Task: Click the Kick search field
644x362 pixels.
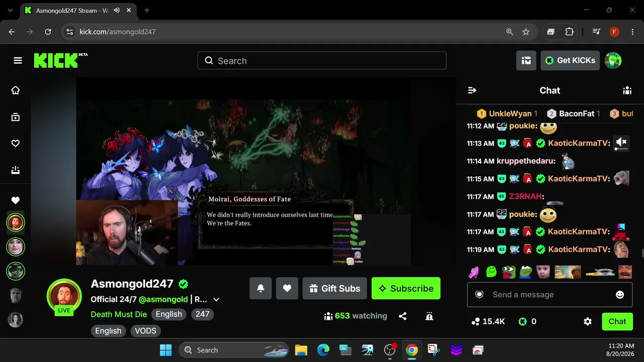Action: click(x=322, y=61)
